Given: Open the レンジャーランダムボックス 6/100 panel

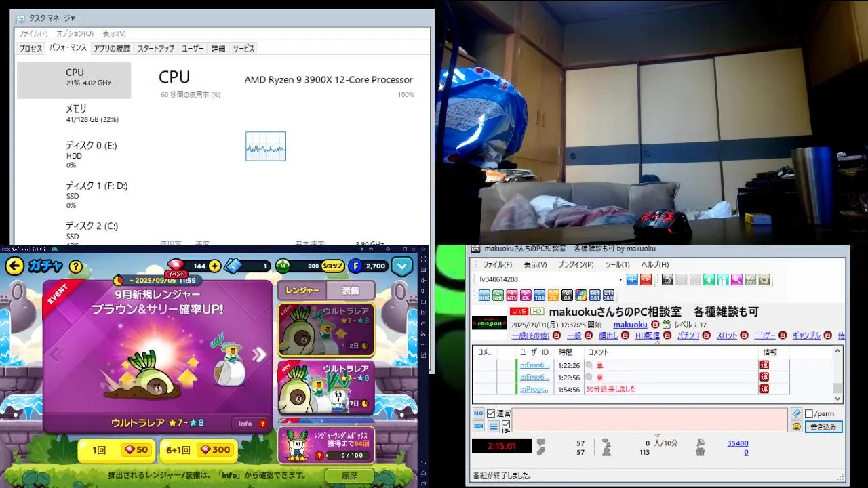Looking at the screenshot, I should [x=326, y=444].
